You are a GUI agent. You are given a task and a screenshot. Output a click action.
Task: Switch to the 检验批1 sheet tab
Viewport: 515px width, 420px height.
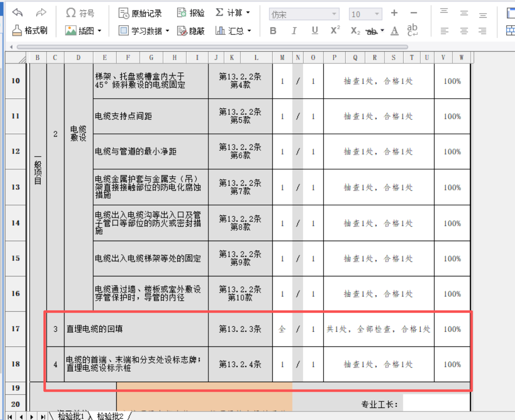[x=70, y=416]
